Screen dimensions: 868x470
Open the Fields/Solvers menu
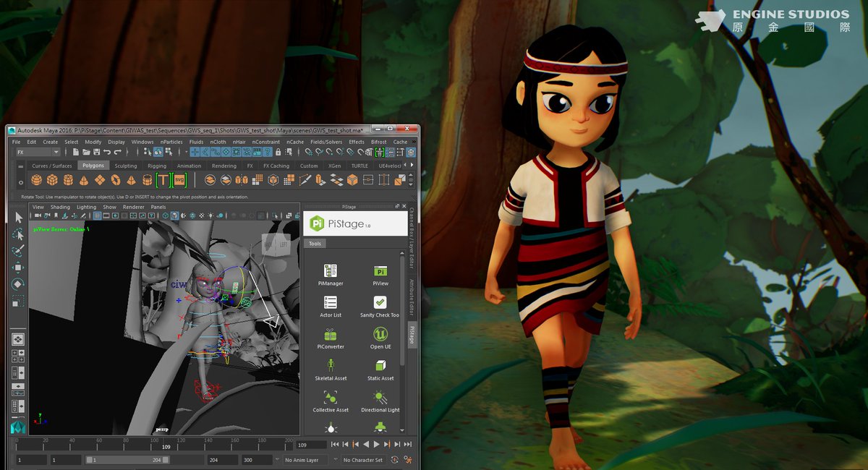tap(326, 142)
